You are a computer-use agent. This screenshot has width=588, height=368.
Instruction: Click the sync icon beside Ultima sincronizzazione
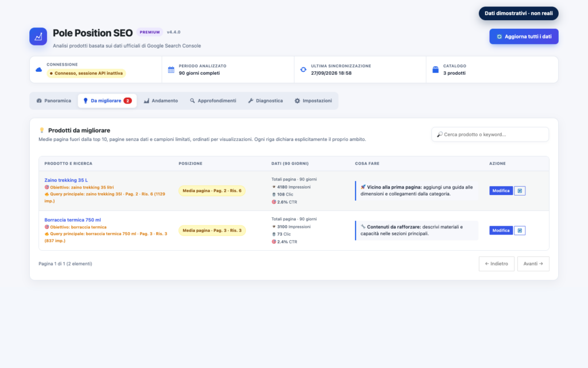303,70
